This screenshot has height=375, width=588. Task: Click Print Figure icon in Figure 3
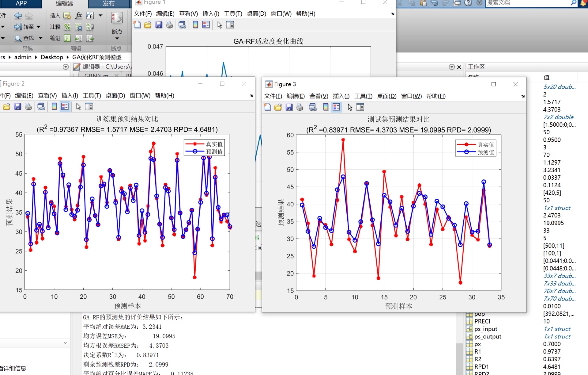300,107
